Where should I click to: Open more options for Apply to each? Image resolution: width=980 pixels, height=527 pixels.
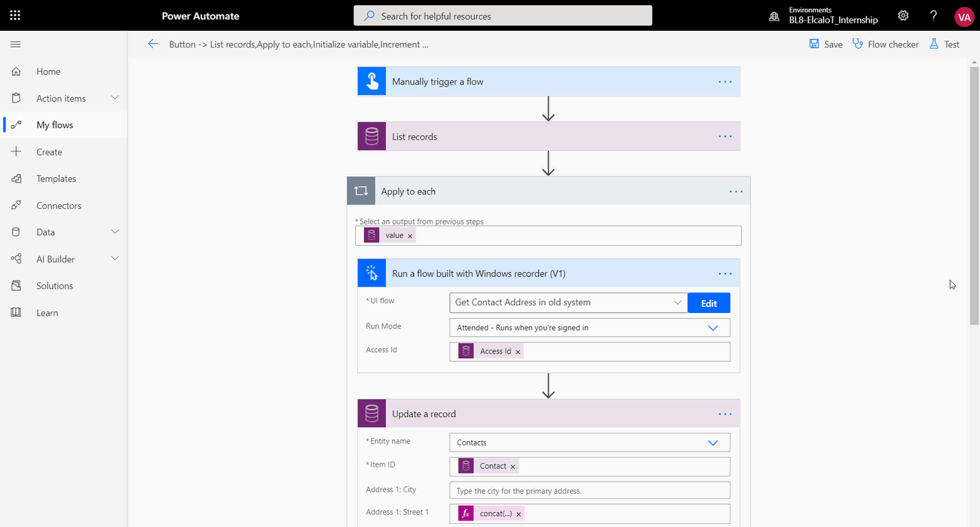click(736, 191)
